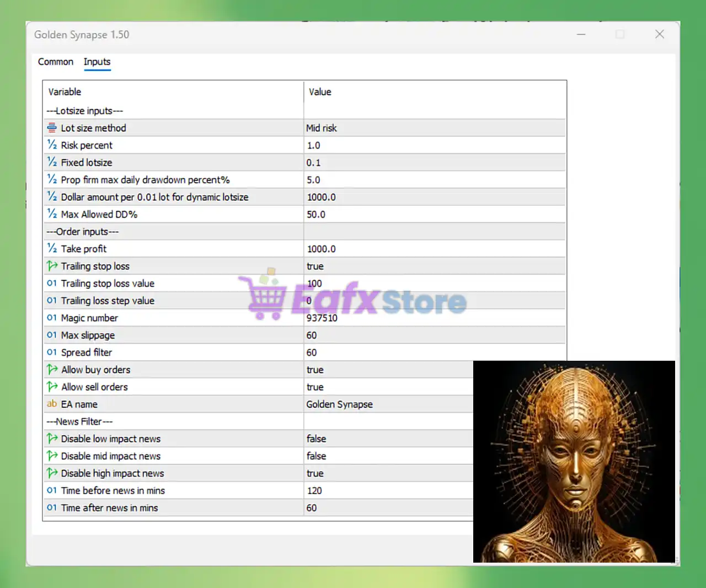The height and width of the screenshot is (588, 706).
Task: Click the Allow buy orders arrow icon
Action: [x=52, y=370]
